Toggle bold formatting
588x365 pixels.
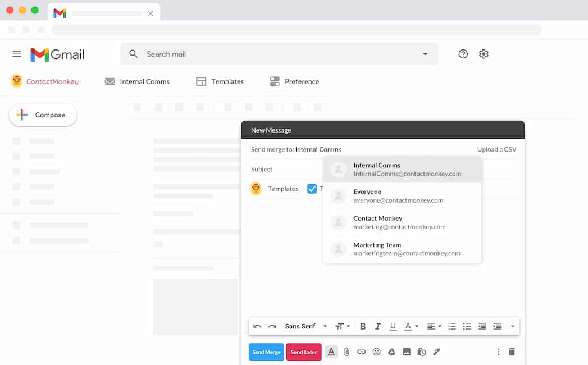tap(363, 326)
